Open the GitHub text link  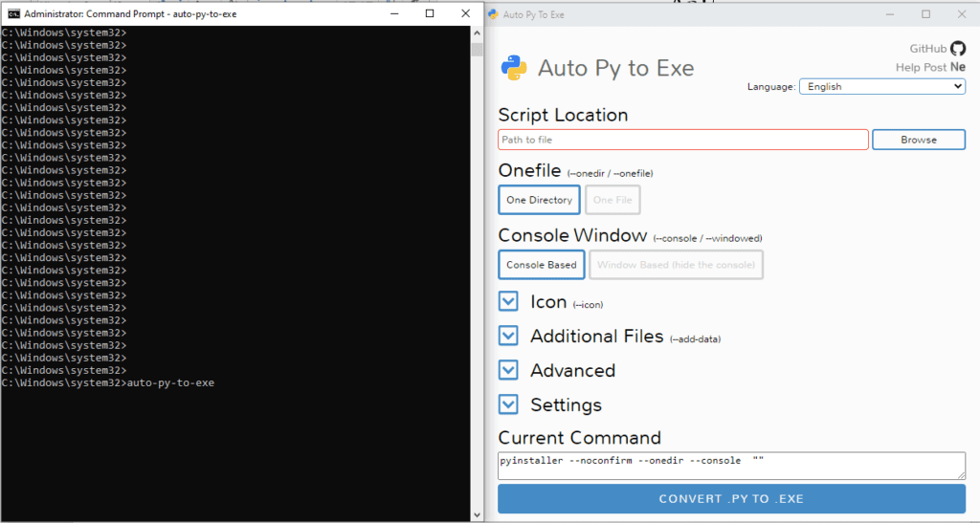coord(928,49)
